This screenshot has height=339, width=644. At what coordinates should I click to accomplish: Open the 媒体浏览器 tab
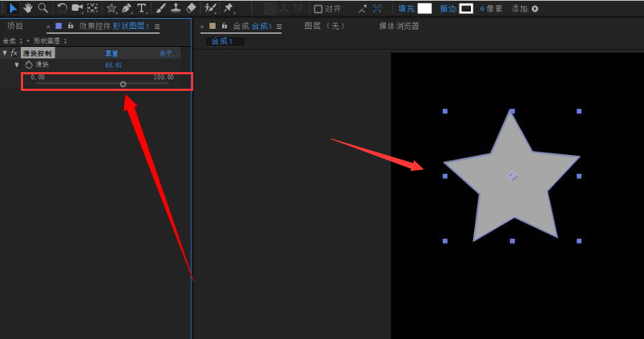point(399,26)
